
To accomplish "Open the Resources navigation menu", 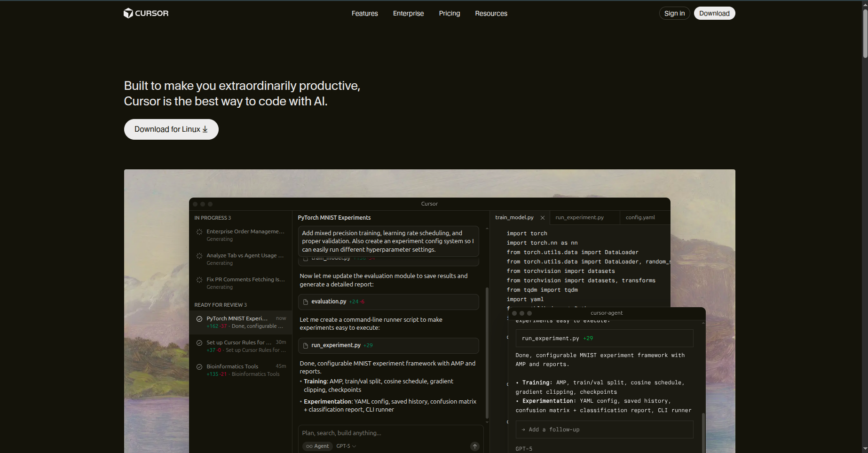I will [491, 14].
